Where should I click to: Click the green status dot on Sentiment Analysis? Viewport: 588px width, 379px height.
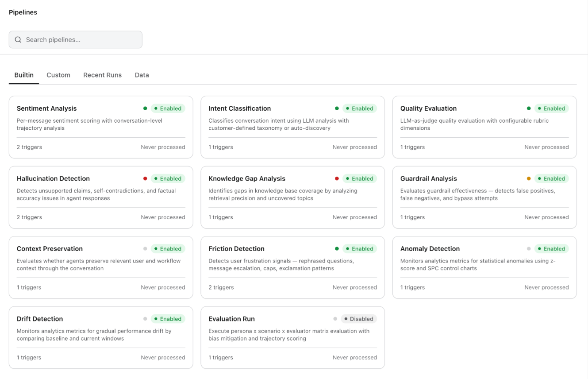(145, 108)
